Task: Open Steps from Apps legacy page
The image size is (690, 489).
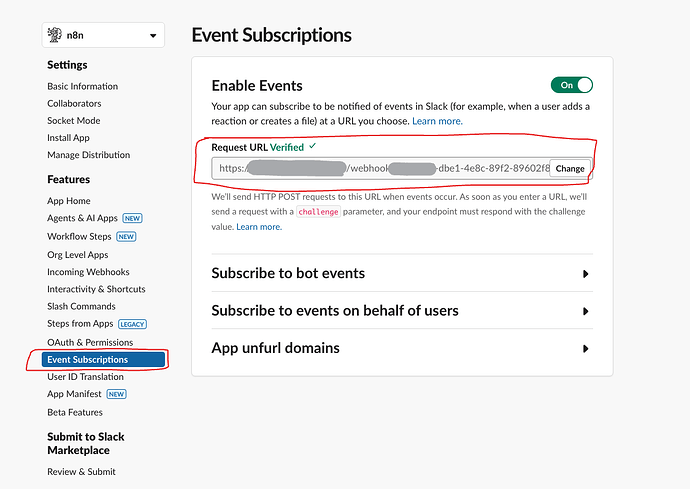Action: [x=80, y=324]
